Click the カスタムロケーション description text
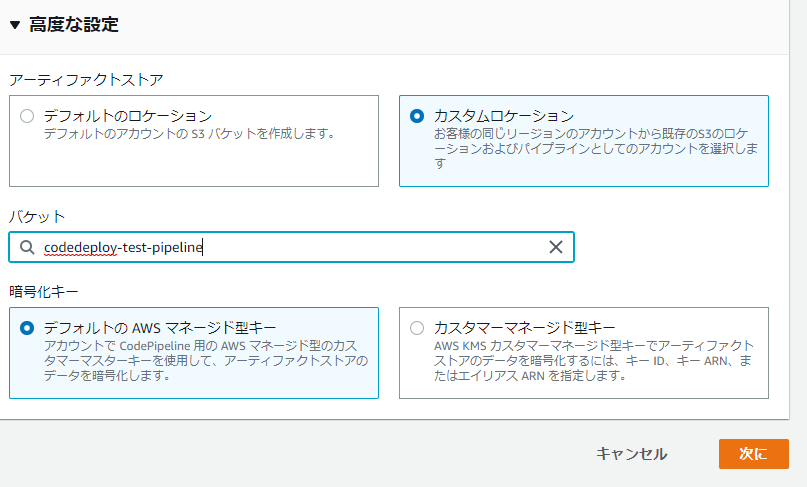 point(595,149)
